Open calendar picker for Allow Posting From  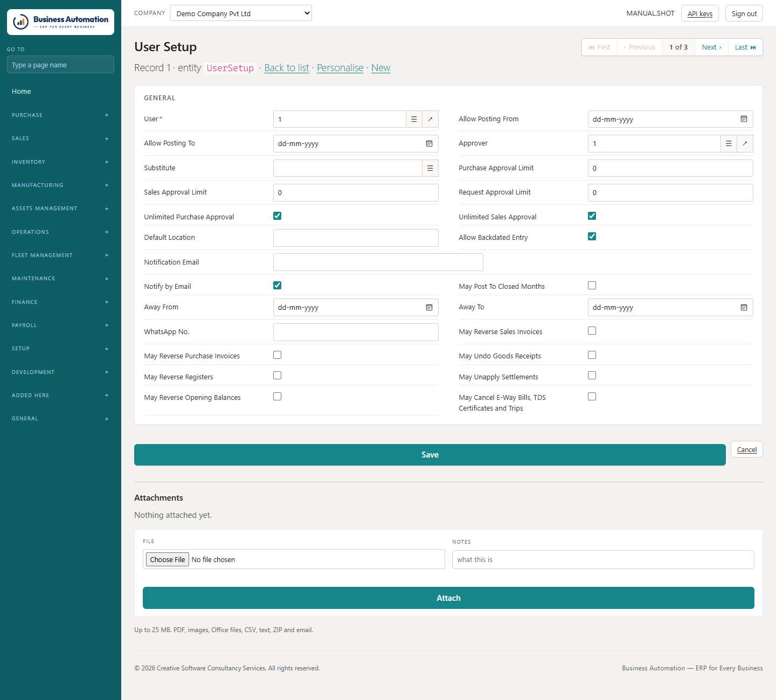744,119
